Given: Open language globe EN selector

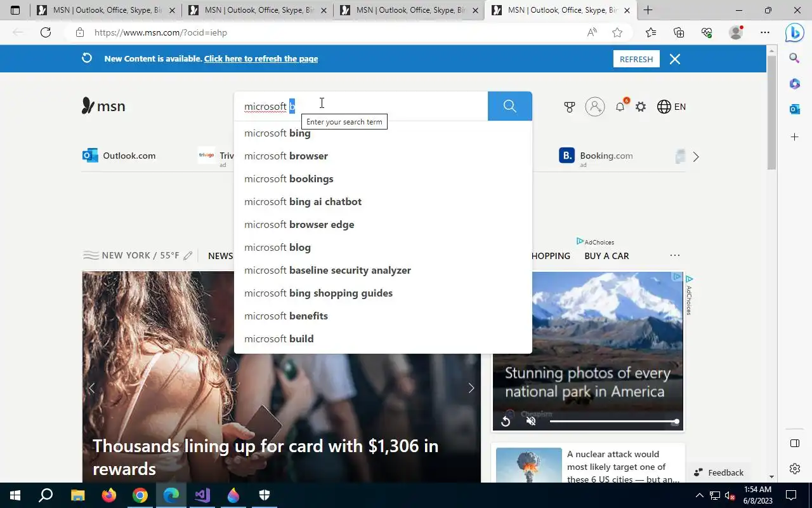Looking at the screenshot, I should pos(672,107).
